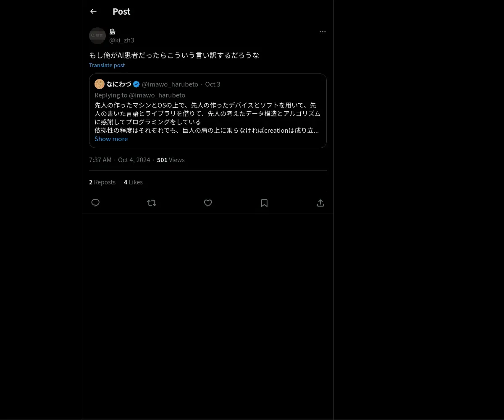Open なにわづ's avatar in quoted post

(100, 84)
